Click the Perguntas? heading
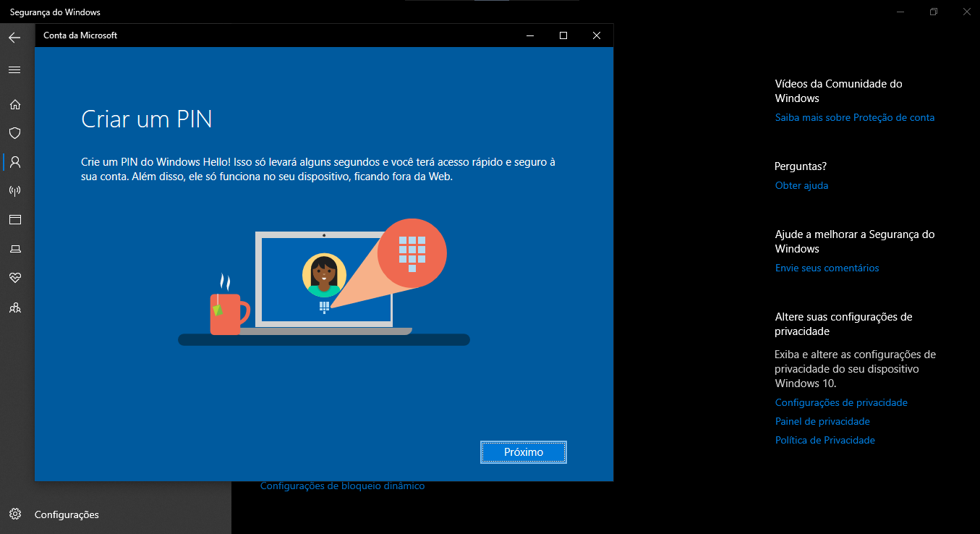 tap(801, 166)
